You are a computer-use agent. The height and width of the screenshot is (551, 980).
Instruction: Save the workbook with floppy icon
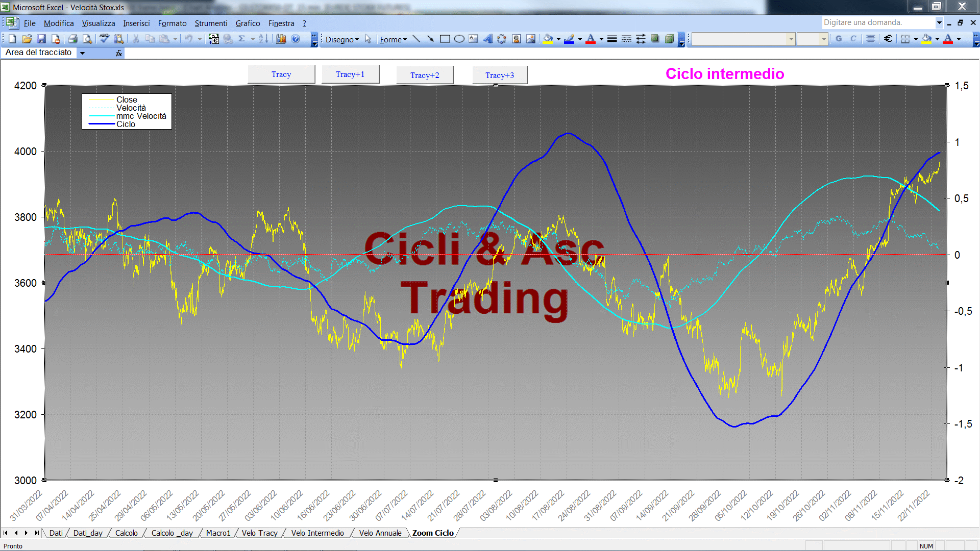41,39
